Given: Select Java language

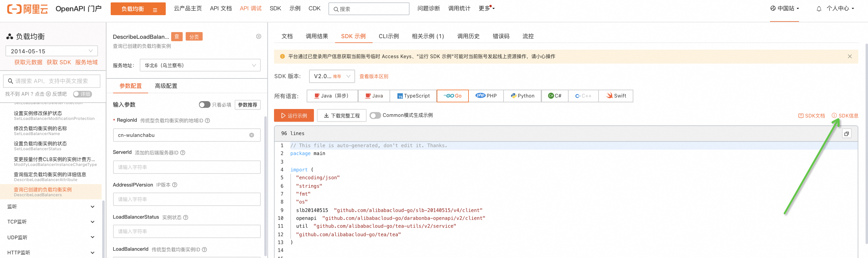Looking at the screenshot, I should tap(374, 96).
